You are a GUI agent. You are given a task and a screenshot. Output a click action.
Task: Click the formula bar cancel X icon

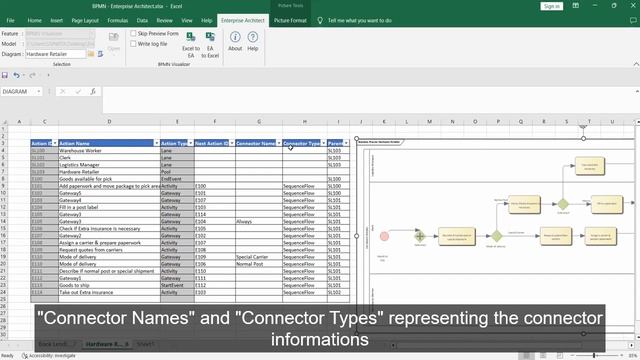coord(62,91)
